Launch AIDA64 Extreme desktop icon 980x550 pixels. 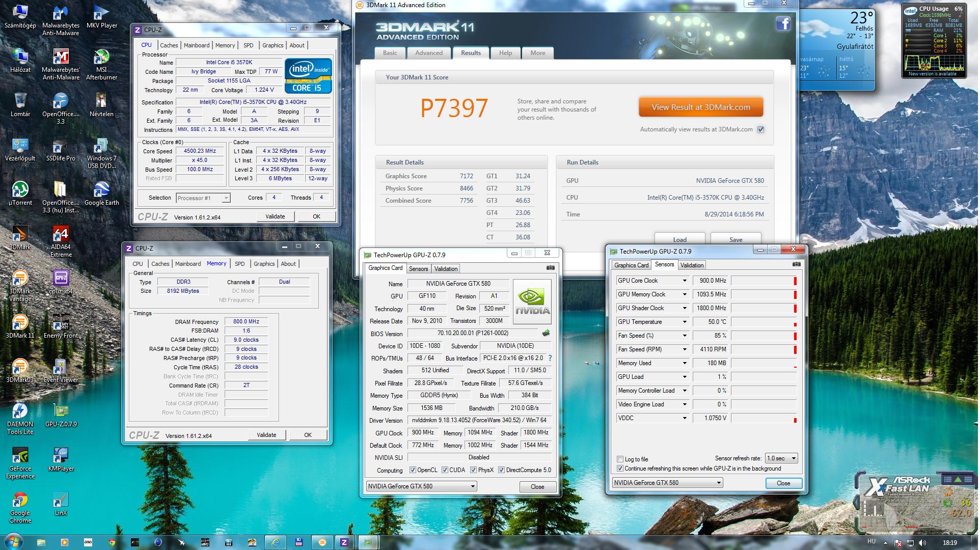61,241
